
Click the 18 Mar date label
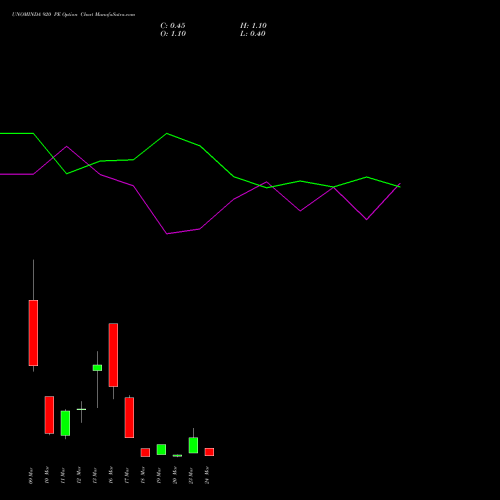[x=143, y=475]
